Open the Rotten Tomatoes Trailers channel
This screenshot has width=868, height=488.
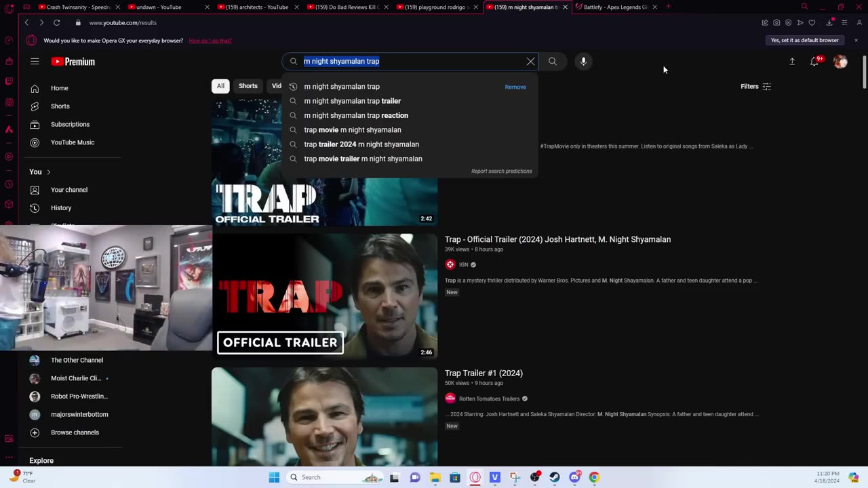[489, 399]
